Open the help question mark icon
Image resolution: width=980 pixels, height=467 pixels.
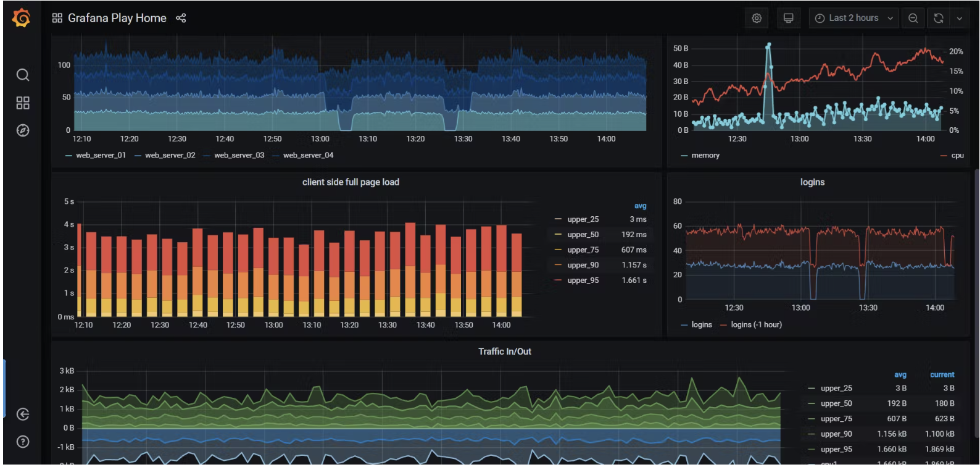point(23,442)
